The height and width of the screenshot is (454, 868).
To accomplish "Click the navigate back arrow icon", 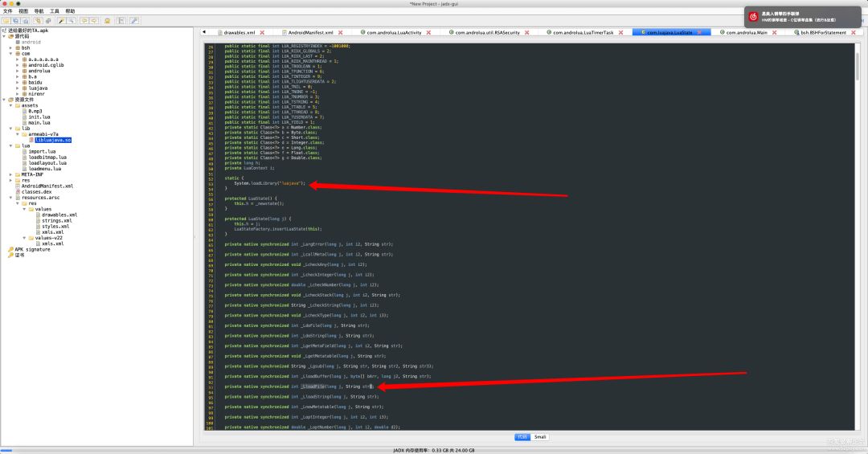I will click(85, 20).
